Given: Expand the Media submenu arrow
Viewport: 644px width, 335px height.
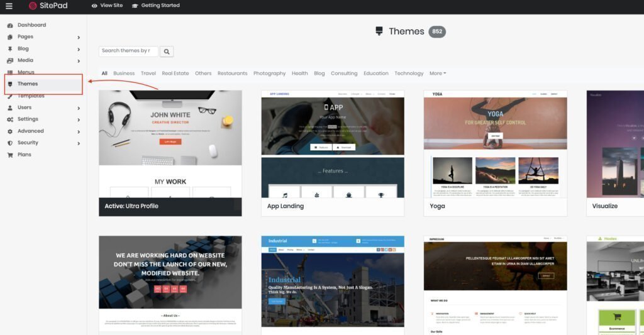Looking at the screenshot, I should (x=79, y=61).
